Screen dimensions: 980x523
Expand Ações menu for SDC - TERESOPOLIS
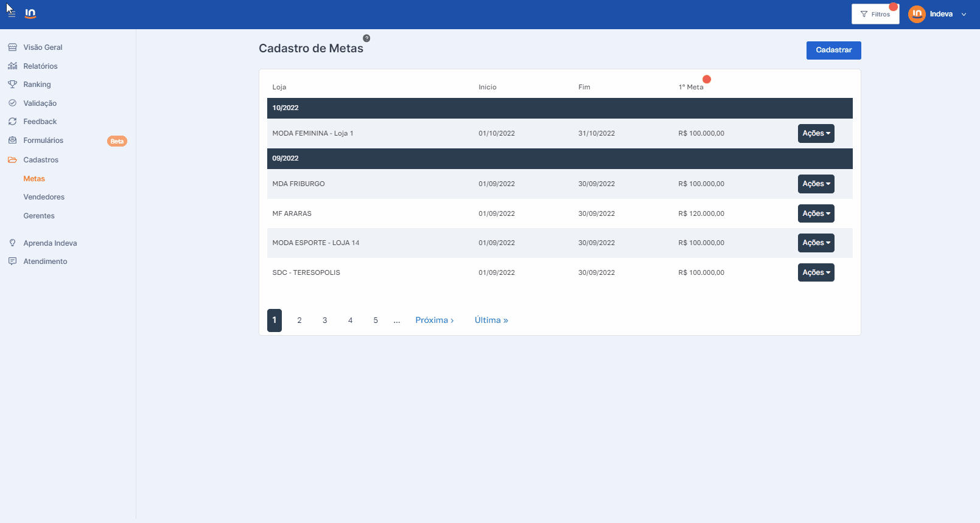[816, 272]
